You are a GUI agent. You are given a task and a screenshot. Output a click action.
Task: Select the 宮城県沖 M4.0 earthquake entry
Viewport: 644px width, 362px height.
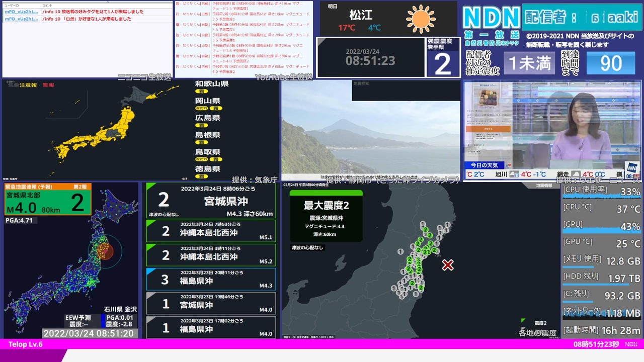point(211,303)
